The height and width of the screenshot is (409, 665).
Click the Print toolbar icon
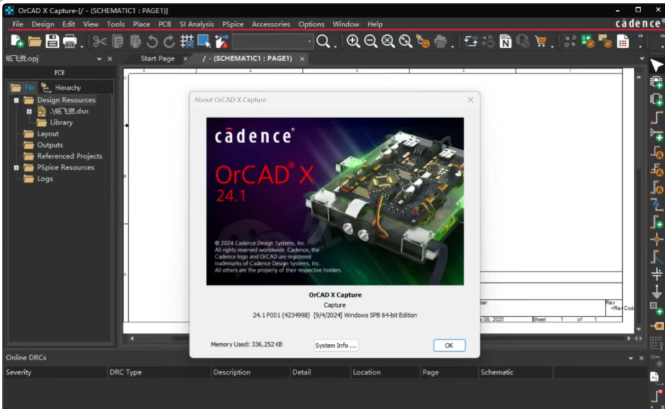(x=70, y=42)
